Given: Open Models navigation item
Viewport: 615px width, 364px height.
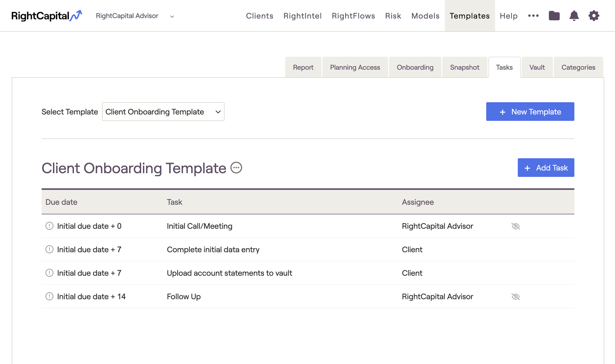Looking at the screenshot, I should [425, 16].
